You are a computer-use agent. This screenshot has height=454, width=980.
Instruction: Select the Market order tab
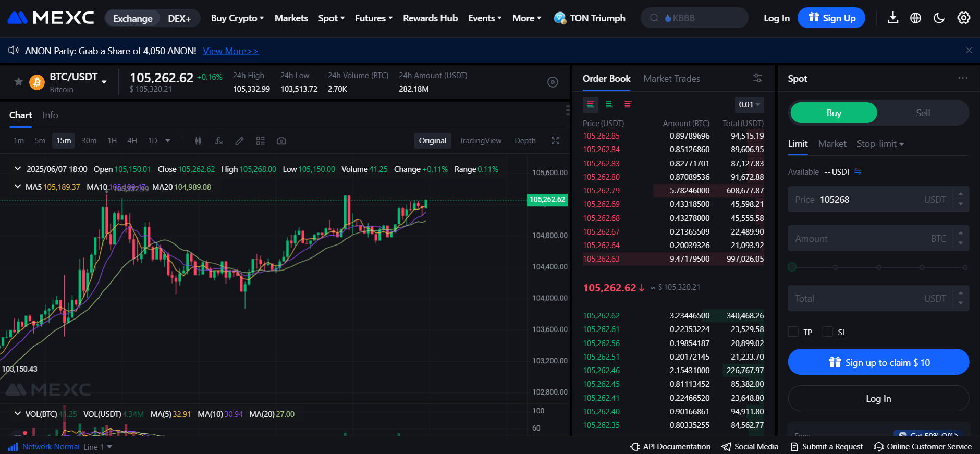coord(832,144)
